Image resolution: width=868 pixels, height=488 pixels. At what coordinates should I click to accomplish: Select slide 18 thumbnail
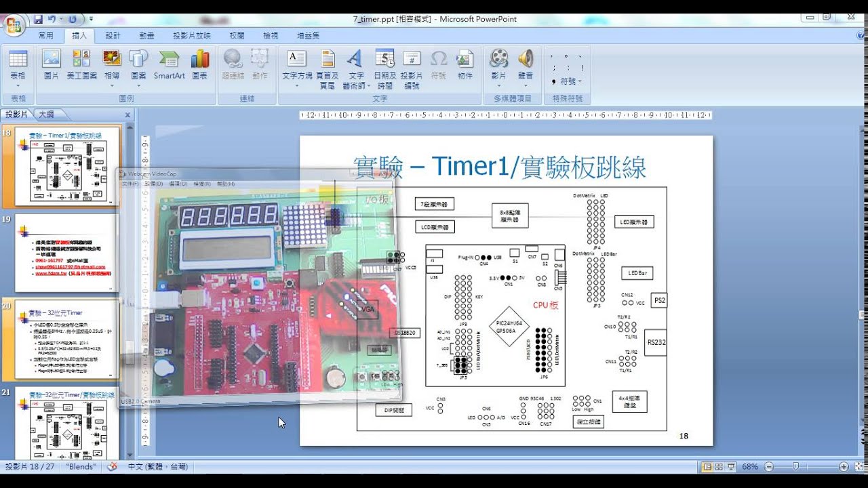click(68, 167)
